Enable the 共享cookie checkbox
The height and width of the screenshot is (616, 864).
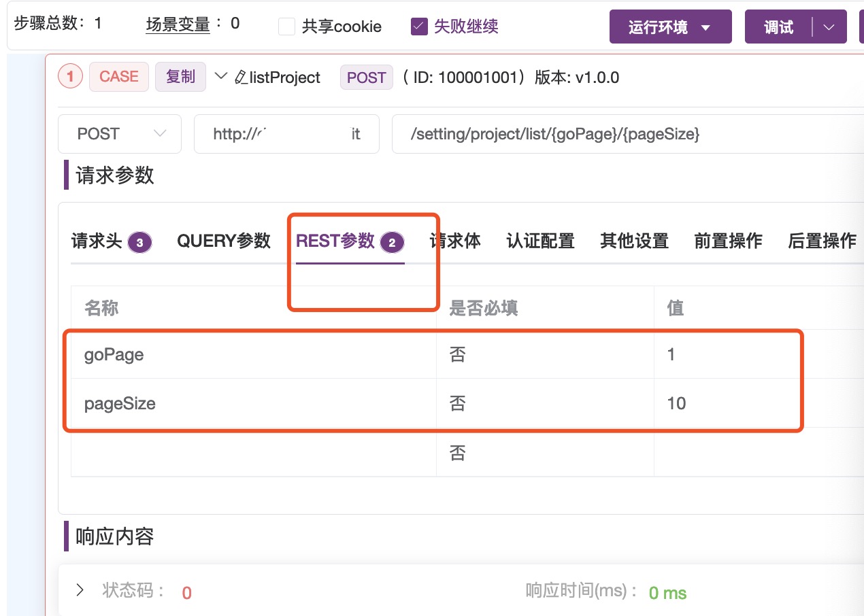coord(286,26)
